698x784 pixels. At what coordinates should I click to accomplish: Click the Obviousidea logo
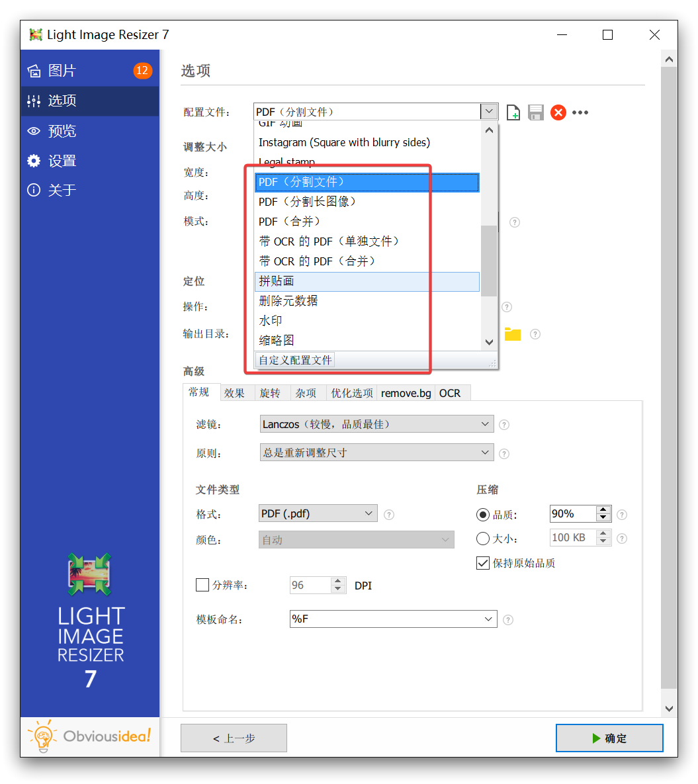click(90, 736)
